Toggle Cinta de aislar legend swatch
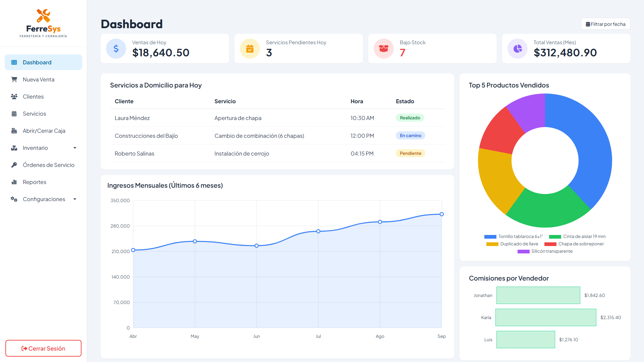This screenshot has width=644, height=362. [555, 237]
